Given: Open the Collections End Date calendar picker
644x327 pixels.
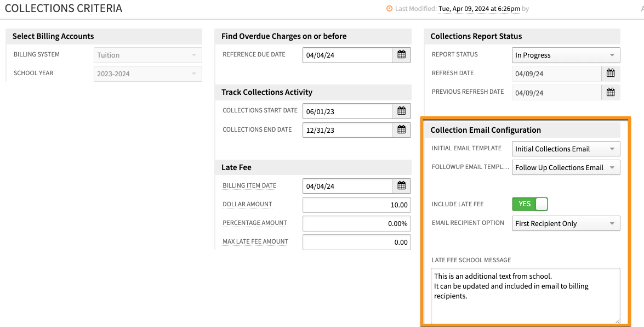Looking at the screenshot, I should click(401, 130).
